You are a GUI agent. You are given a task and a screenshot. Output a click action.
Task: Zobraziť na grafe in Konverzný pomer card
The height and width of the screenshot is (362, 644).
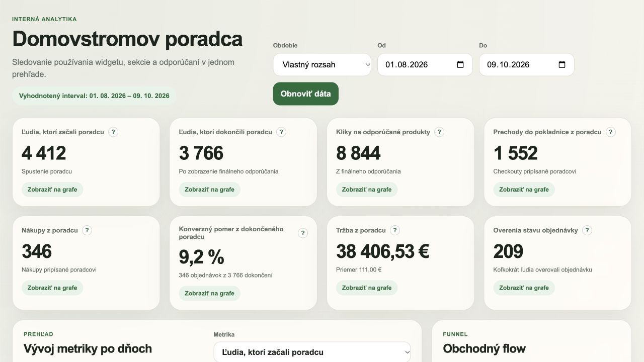point(209,293)
